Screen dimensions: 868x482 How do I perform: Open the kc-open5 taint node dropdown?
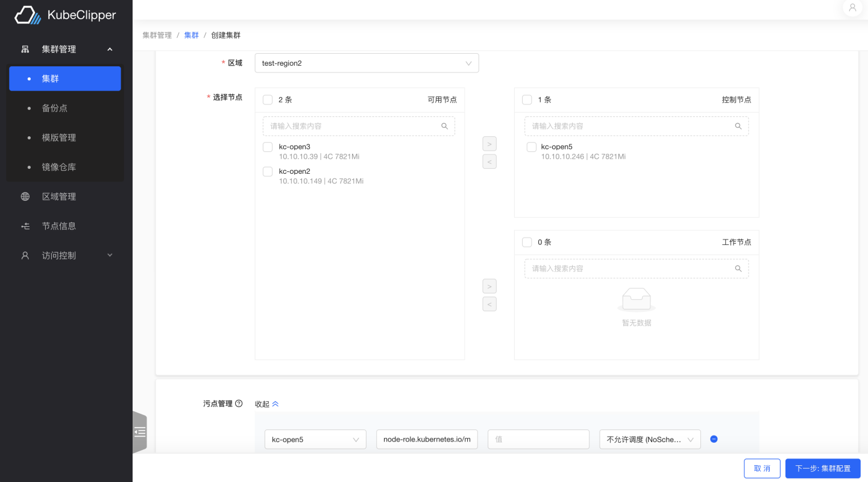tap(315, 439)
